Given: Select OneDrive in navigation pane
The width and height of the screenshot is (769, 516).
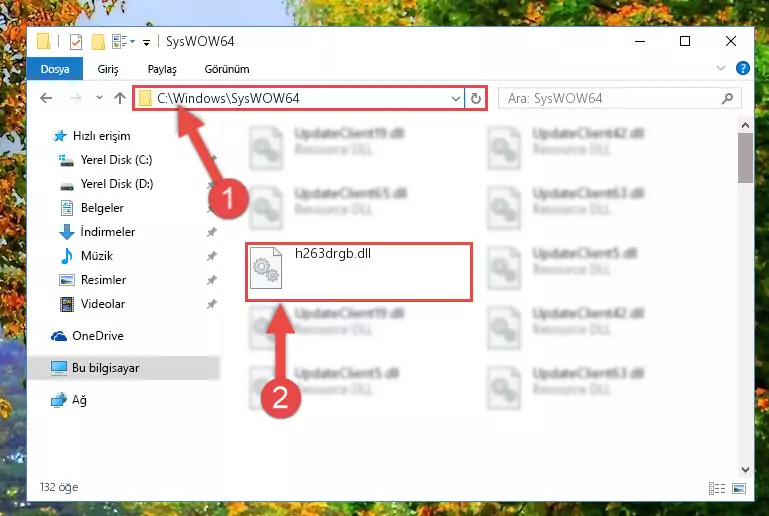Looking at the screenshot, I should click(87, 336).
